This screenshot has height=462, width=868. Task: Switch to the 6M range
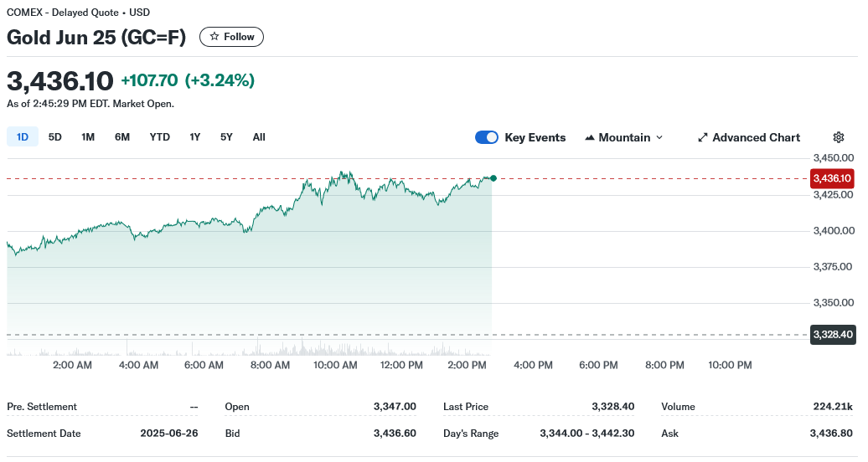pos(122,136)
